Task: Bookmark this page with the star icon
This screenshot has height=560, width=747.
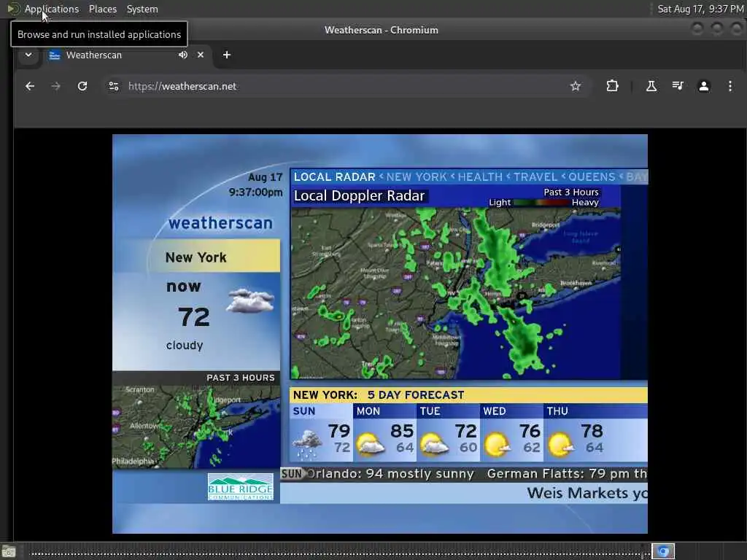Action: [x=576, y=86]
